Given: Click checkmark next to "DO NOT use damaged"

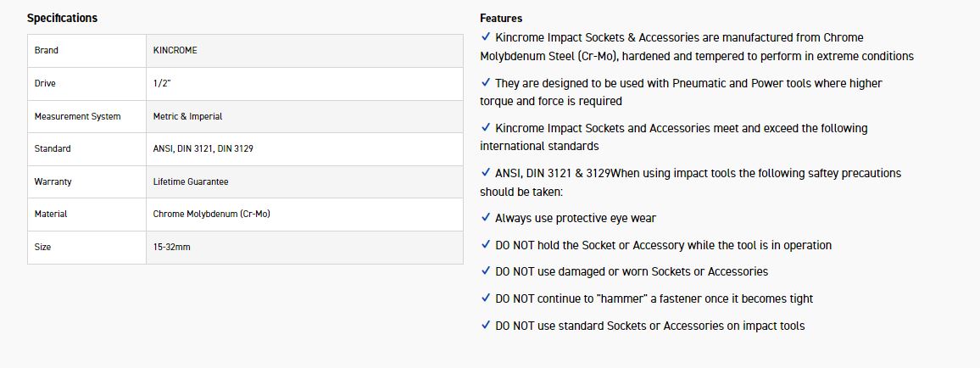Looking at the screenshot, I should pyautogui.click(x=486, y=271).
